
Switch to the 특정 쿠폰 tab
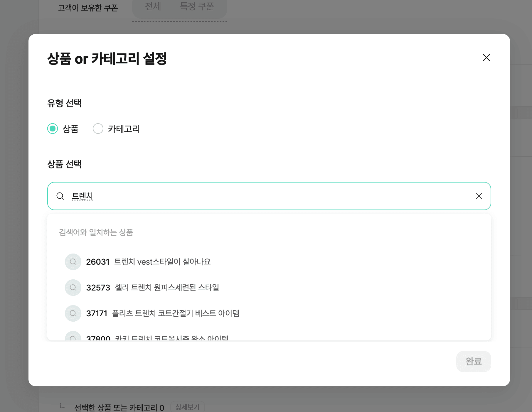pyautogui.click(x=198, y=7)
